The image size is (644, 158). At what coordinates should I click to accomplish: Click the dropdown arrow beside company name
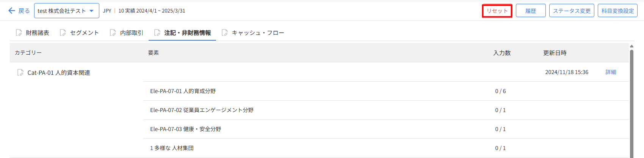pyautogui.click(x=91, y=11)
